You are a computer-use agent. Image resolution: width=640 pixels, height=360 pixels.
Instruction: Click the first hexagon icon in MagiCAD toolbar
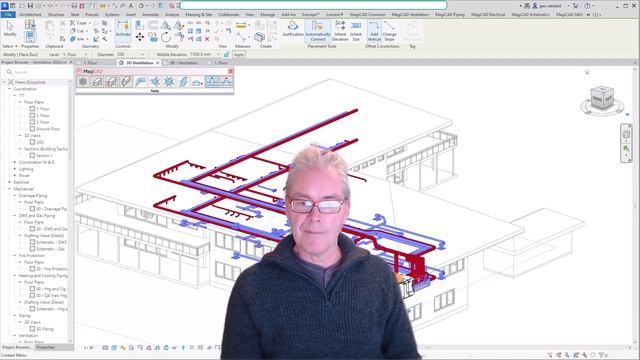point(83,82)
